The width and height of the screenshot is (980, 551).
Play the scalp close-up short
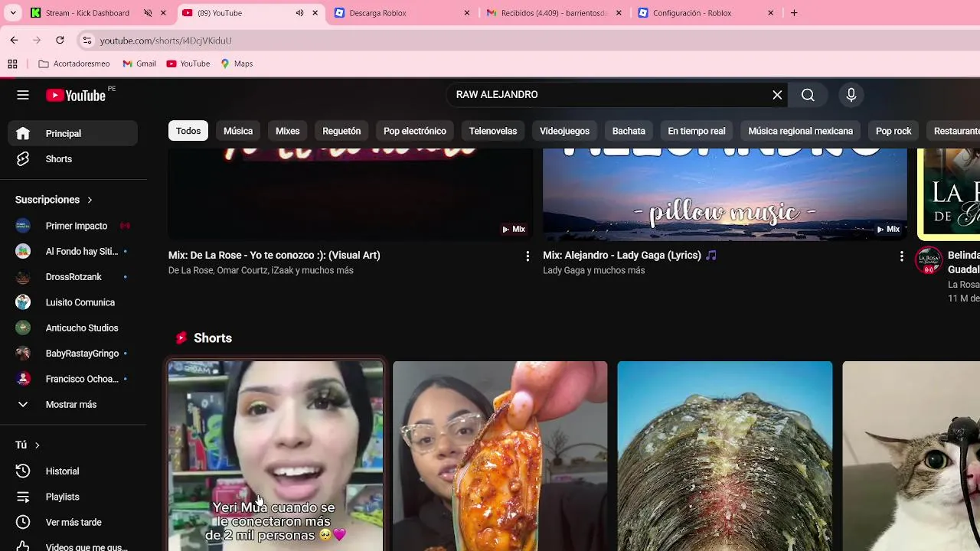pyautogui.click(x=725, y=456)
